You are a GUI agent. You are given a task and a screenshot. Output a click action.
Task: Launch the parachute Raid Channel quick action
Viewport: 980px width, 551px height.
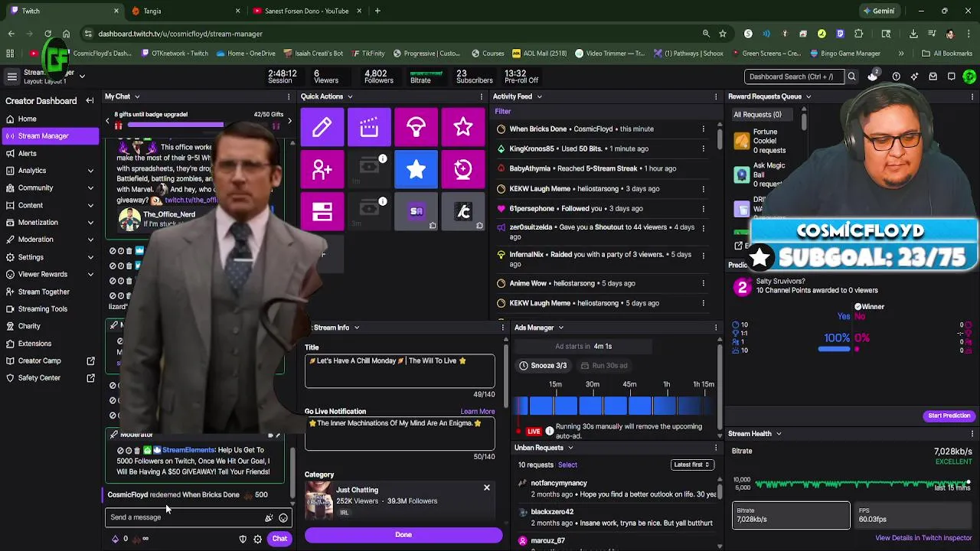(x=416, y=128)
